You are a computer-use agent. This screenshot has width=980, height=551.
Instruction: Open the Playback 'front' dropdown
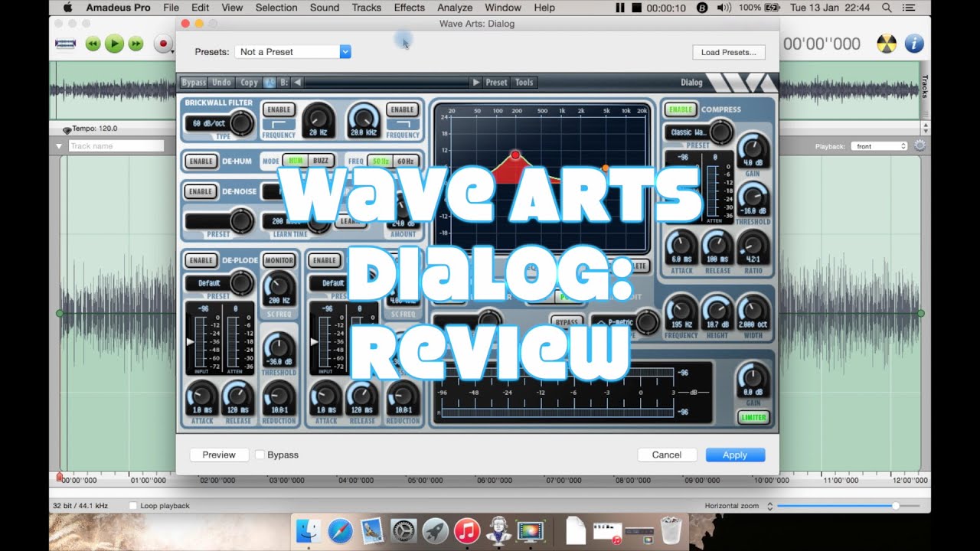tap(879, 146)
